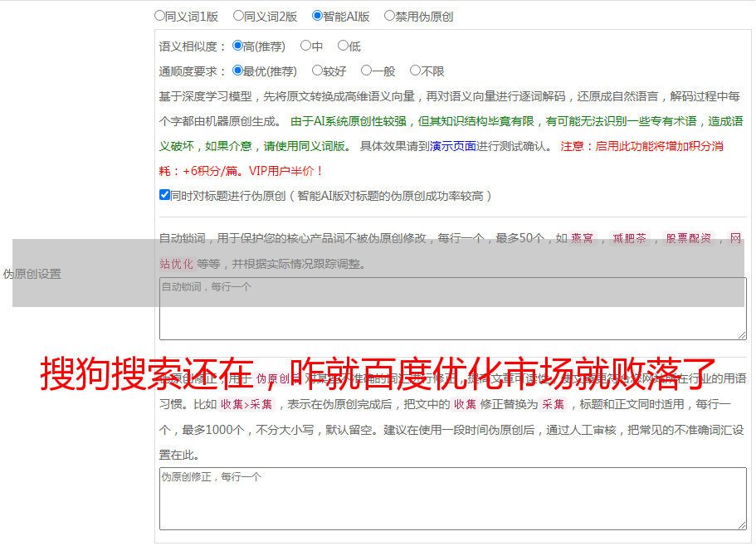Image resolution: width=756 pixels, height=546 pixels.
Task: Choose the 智能AI版 radio button
Action: (x=318, y=15)
